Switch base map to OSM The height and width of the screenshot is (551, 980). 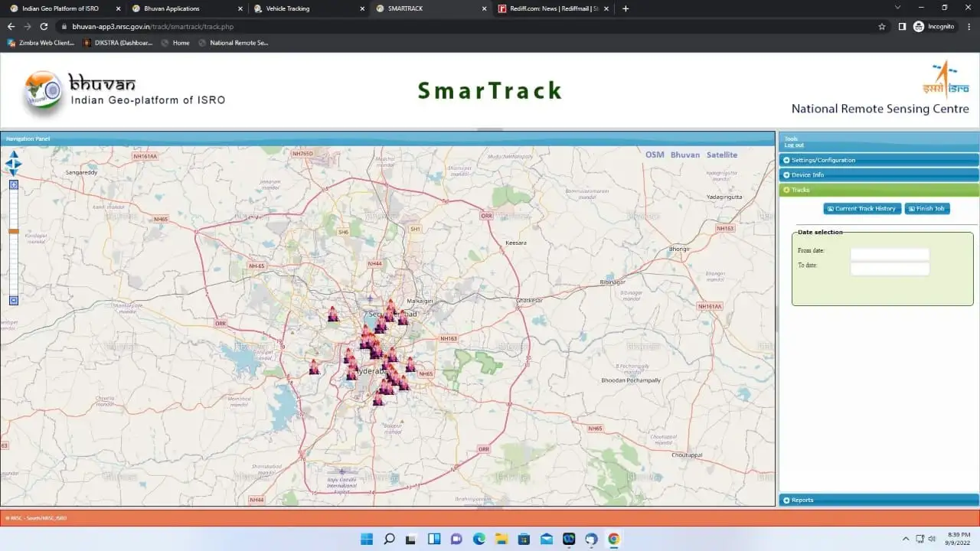point(655,155)
